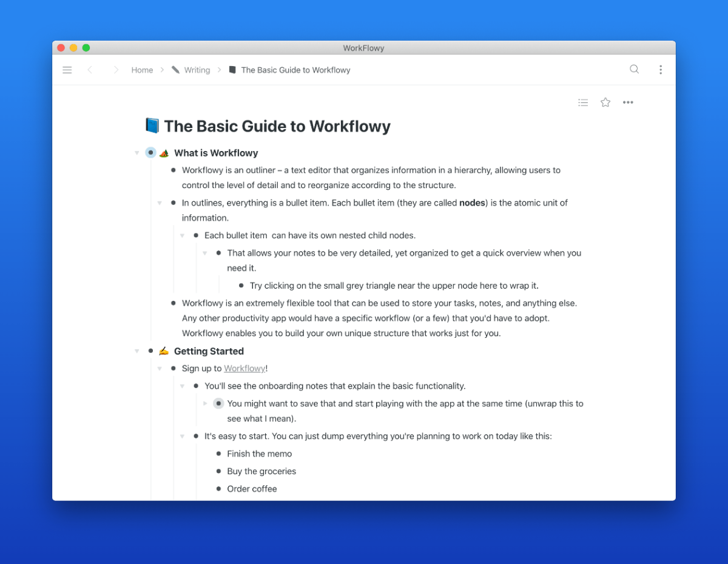Click text 'Each bullet item can have its own nested'
The width and height of the screenshot is (728, 564).
coord(310,235)
